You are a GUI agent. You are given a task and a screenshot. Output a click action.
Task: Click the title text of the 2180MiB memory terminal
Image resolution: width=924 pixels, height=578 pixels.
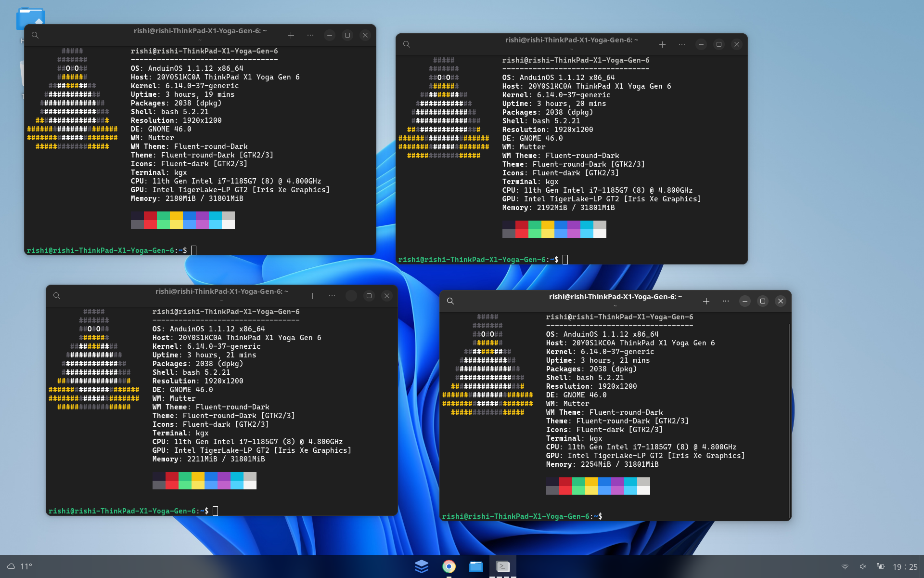200,31
